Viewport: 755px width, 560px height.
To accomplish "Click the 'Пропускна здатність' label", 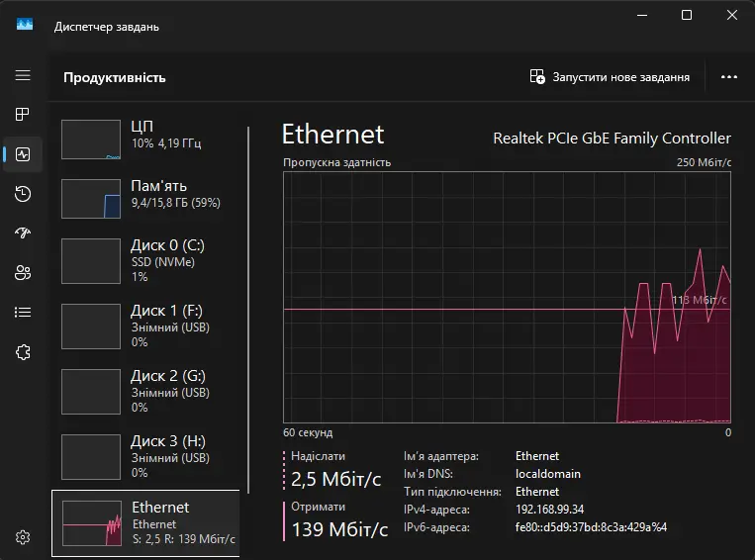I will tap(337, 162).
